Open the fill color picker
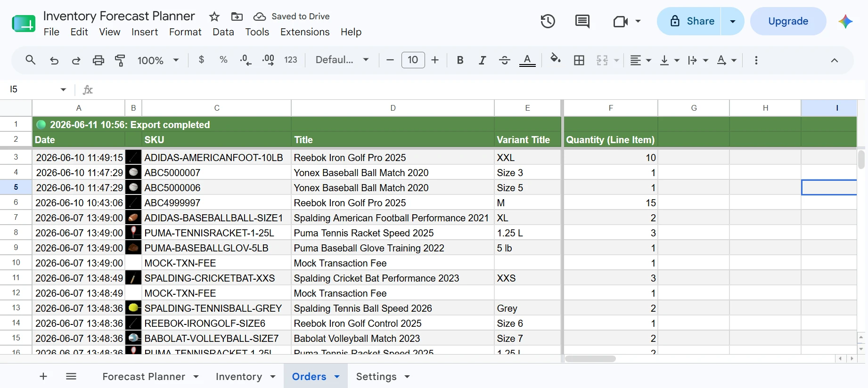The image size is (868, 388). 556,59
